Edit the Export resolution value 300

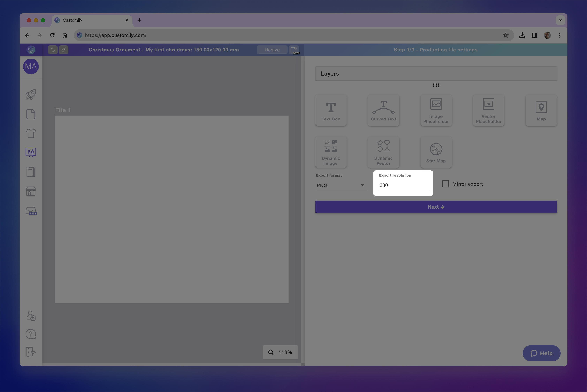403,185
